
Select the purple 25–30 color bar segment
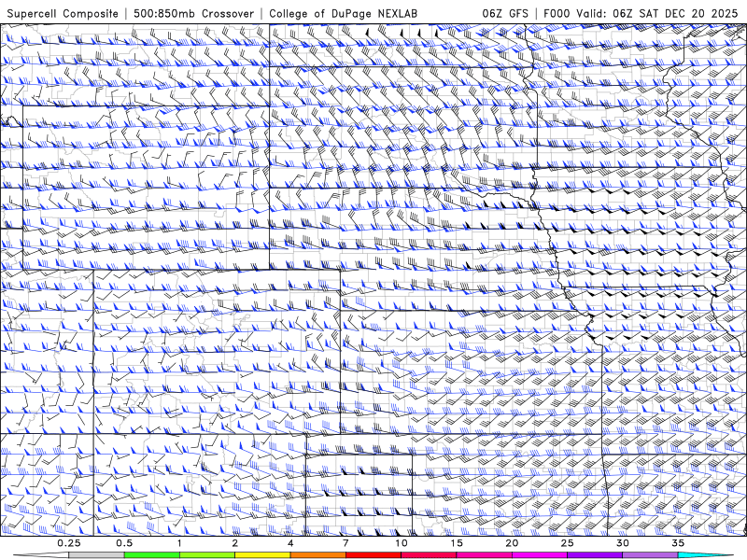595,555
